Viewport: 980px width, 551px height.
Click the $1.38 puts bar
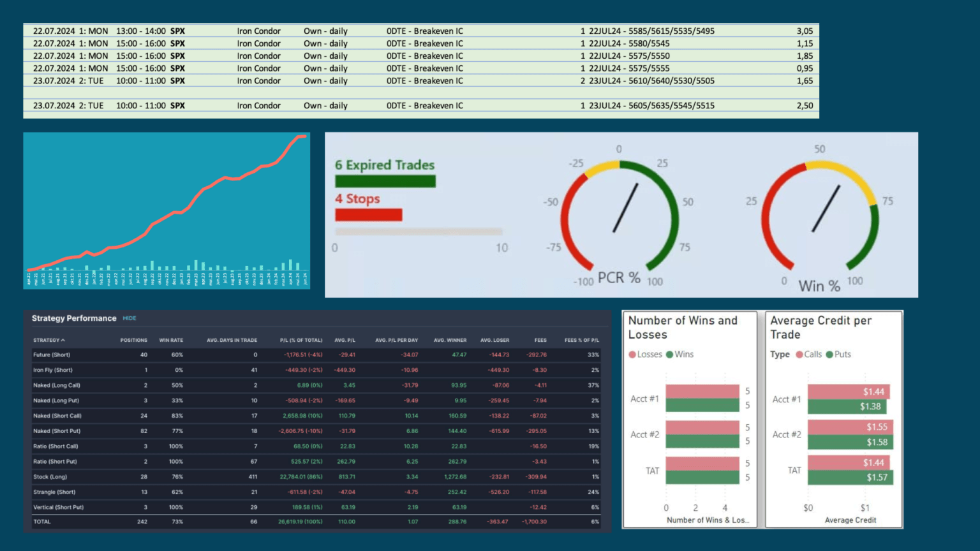[x=847, y=406]
